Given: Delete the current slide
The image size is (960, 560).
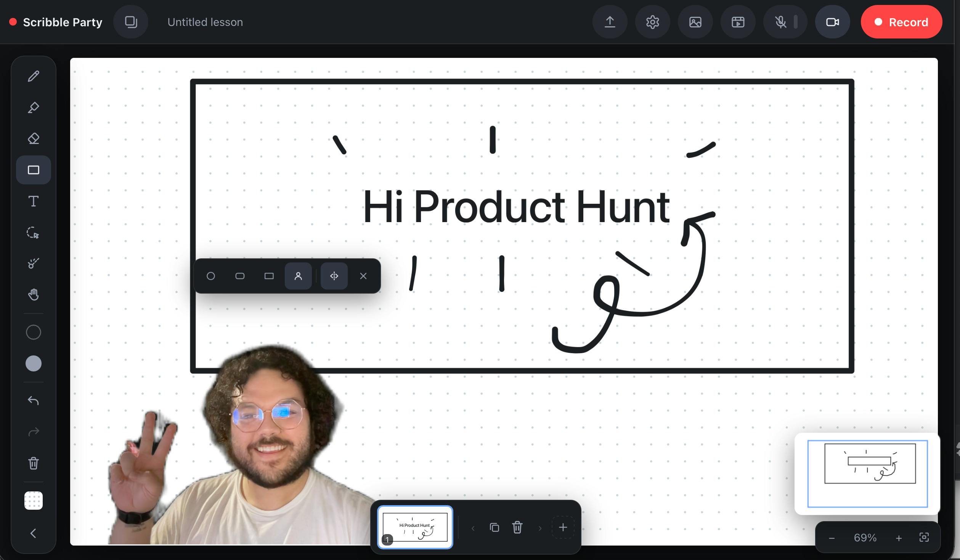Looking at the screenshot, I should (x=517, y=528).
